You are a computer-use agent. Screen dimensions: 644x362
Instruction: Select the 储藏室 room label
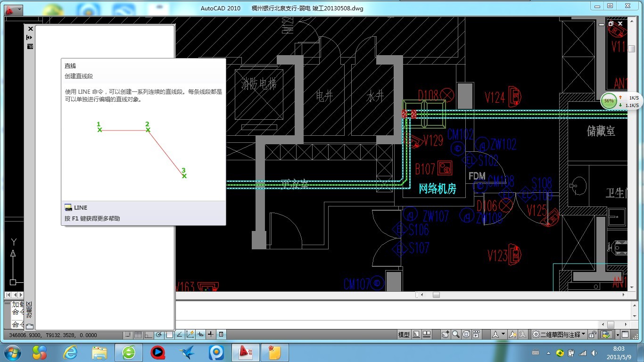(601, 131)
